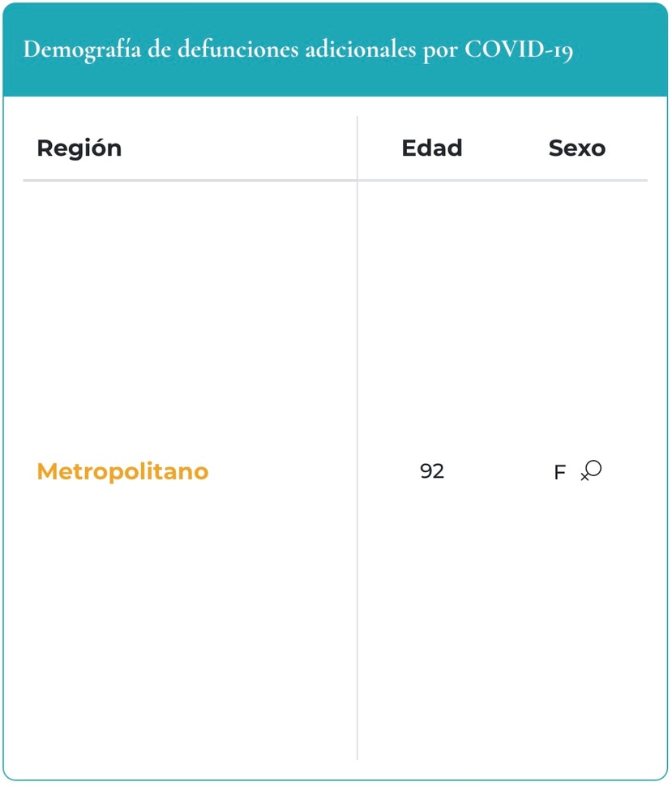Sort by the Edad column header

tap(432, 148)
